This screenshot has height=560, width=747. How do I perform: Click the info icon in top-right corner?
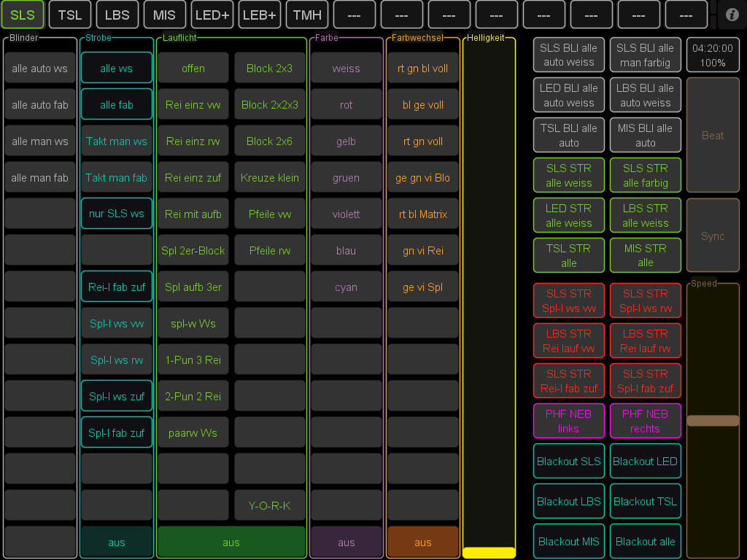732,15
